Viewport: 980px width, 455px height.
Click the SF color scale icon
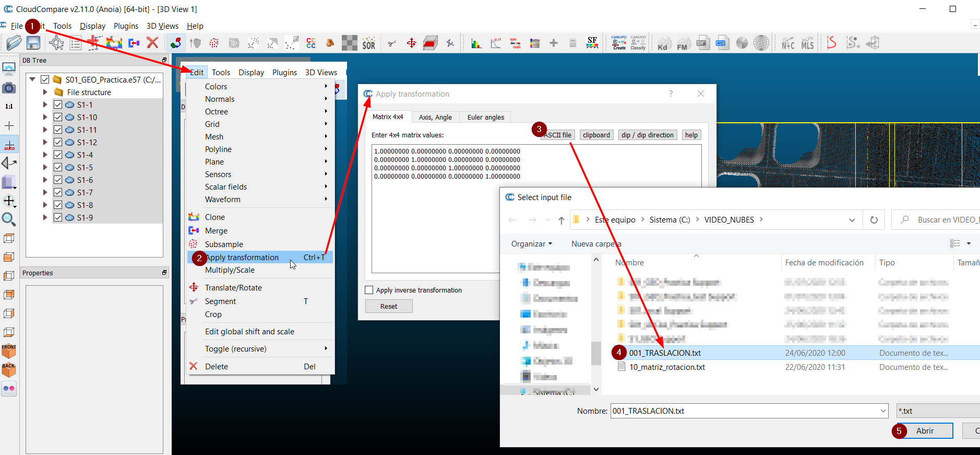(592, 43)
